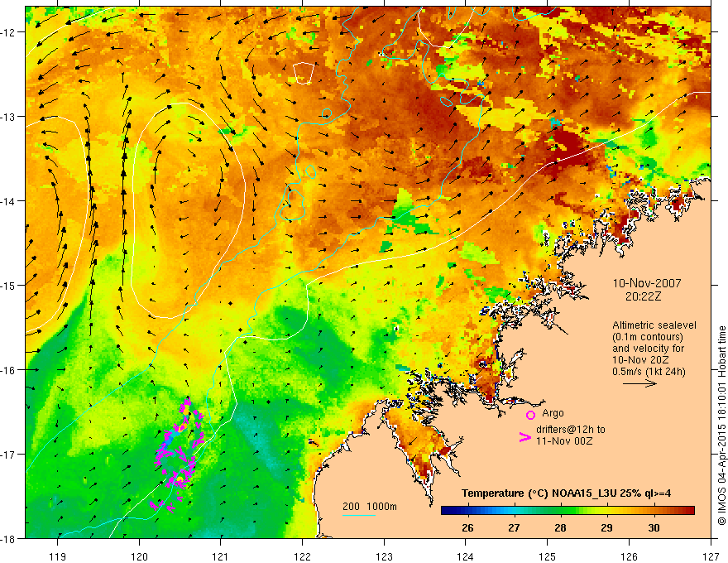
Task: Click the color bar label '29'
Action: click(x=607, y=527)
